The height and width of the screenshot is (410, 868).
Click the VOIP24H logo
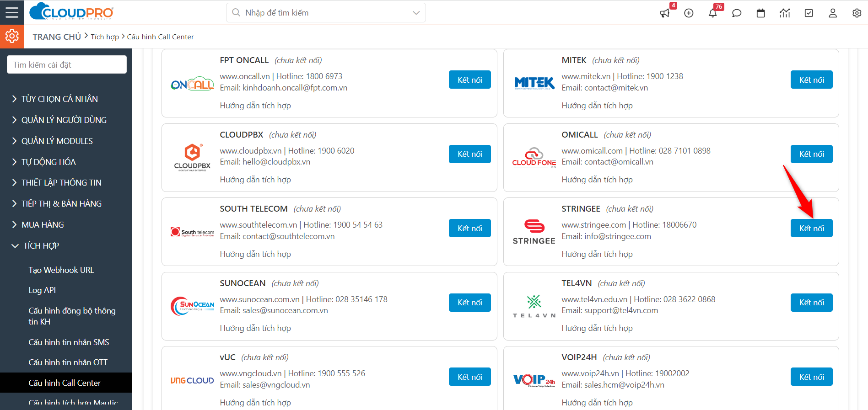[x=534, y=380]
